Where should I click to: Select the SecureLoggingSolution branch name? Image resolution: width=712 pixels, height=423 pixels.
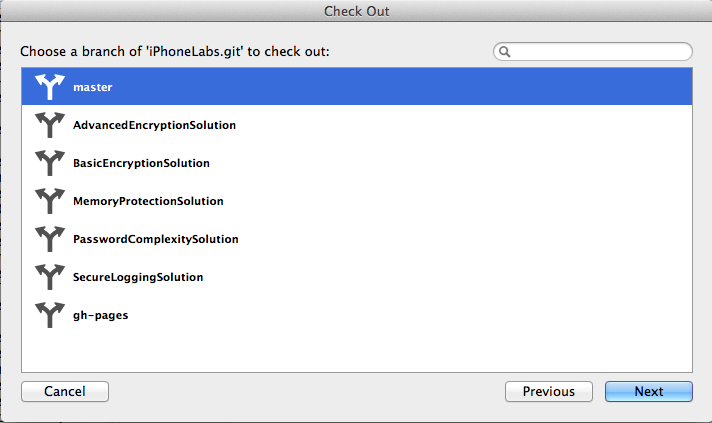point(138,277)
